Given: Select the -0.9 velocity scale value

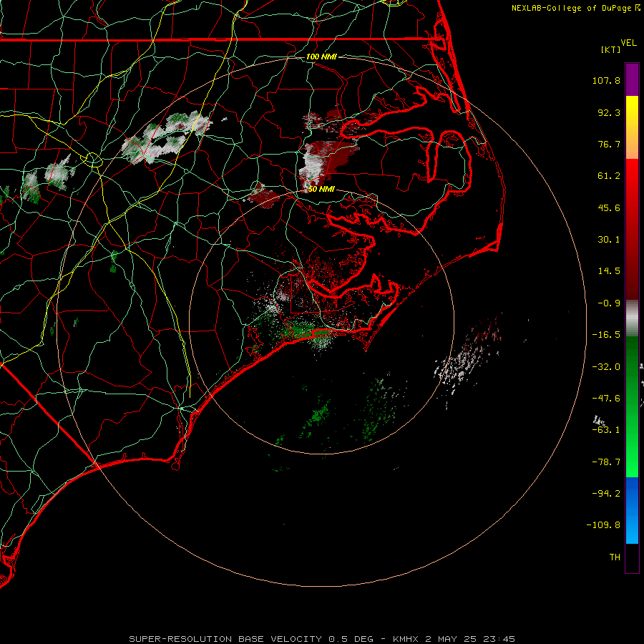Looking at the screenshot, I should click(609, 303).
